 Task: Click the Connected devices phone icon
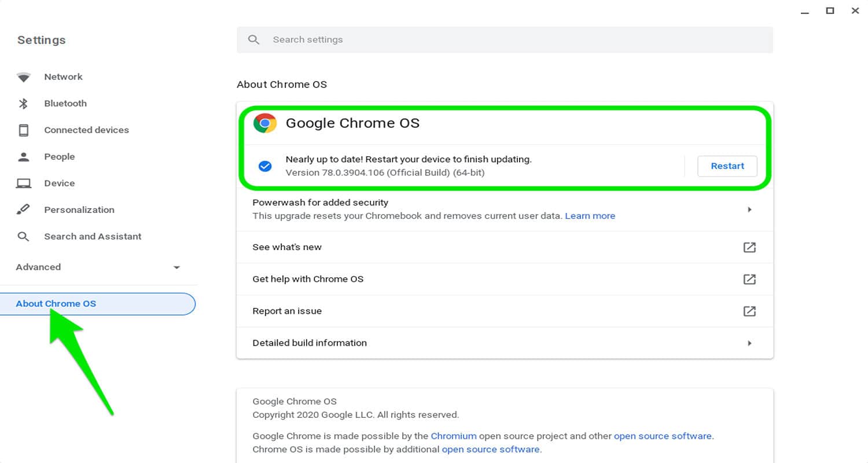pos(24,130)
